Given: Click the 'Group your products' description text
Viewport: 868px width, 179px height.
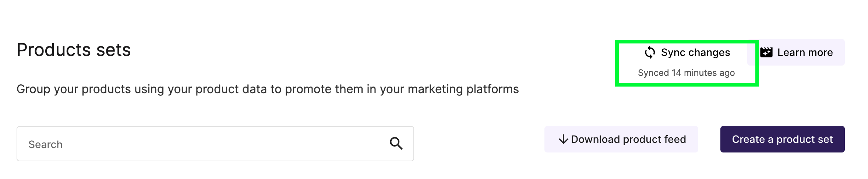Looking at the screenshot, I should point(268,89).
